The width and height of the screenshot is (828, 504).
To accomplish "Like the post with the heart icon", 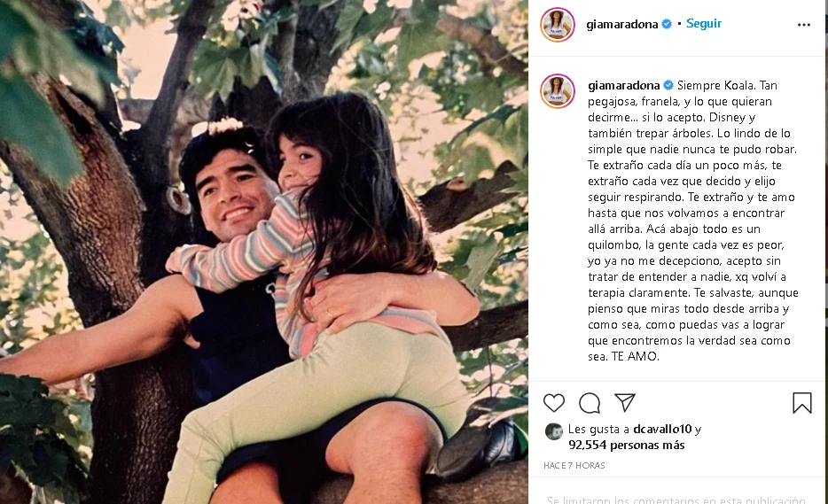I will click(554, 403).
